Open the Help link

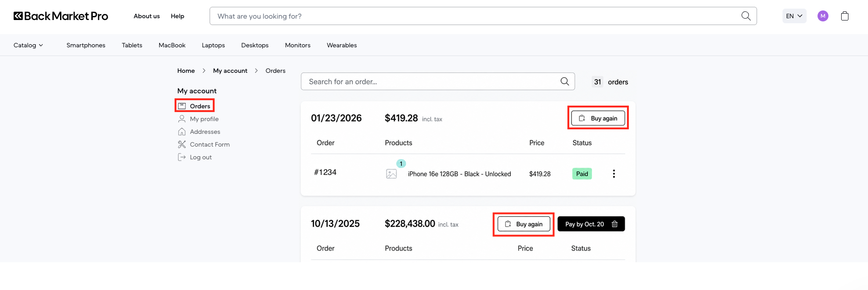tap(177, 16)
